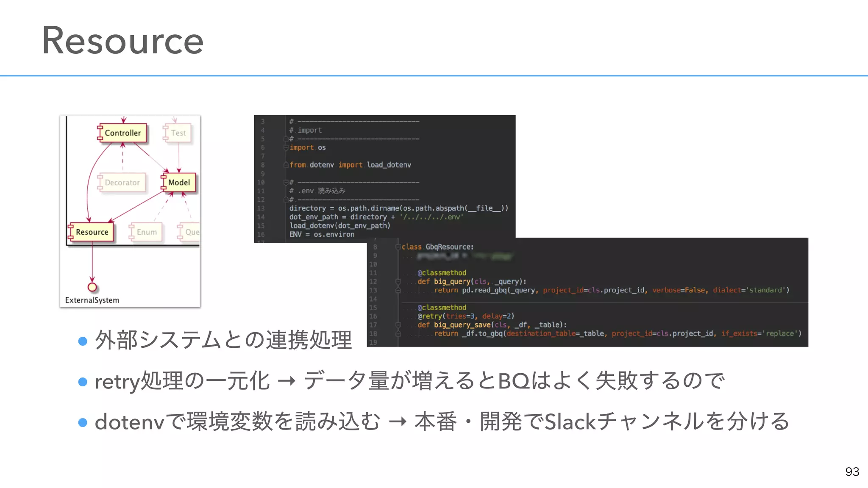Viewport: 868px width, 488px height.
Task: Click the faded Enum component
Action: click(x=146, y=232)
